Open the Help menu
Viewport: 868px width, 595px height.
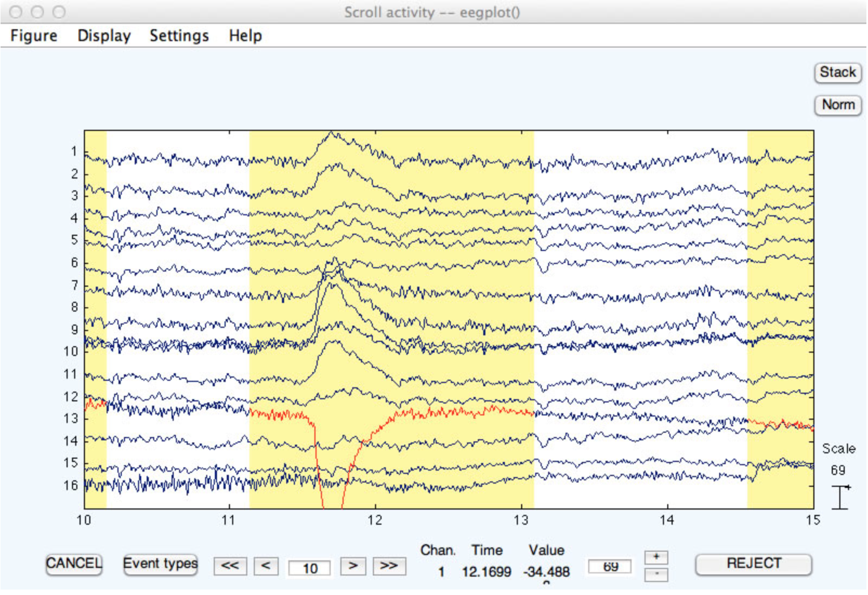[x=245, y=36]
